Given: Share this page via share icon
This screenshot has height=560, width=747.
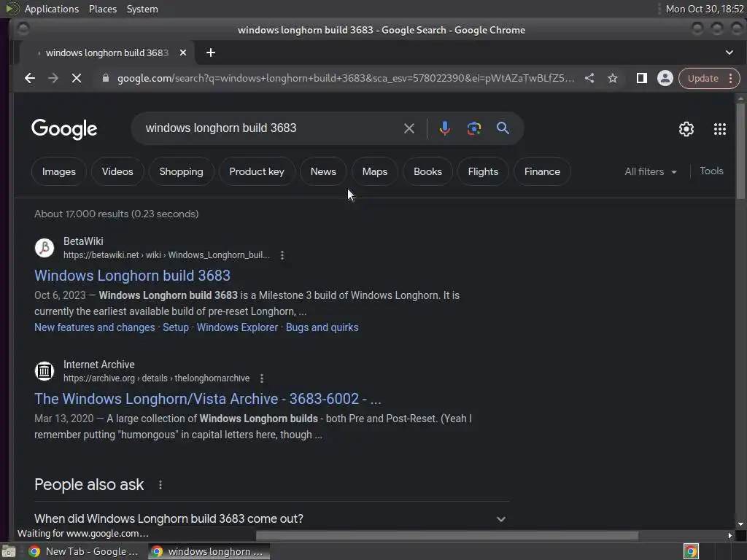Looking at the screenshot, I should [589, 78].
